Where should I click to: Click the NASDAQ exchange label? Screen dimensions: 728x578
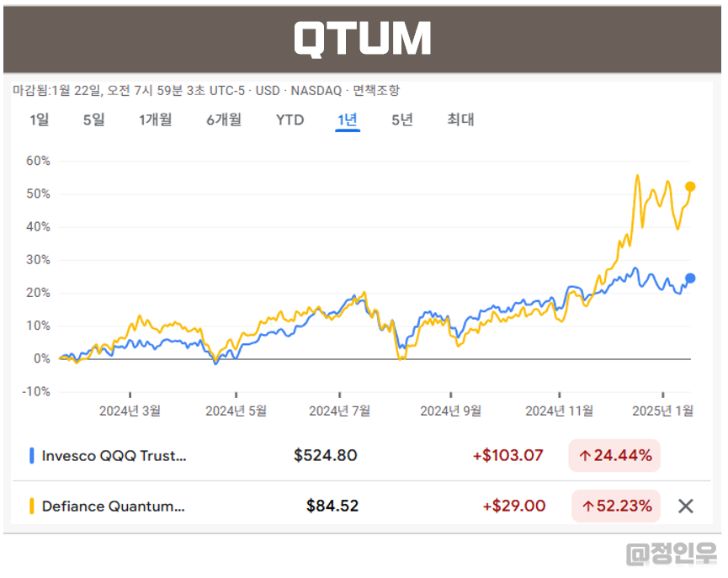(x=316, y=91)
